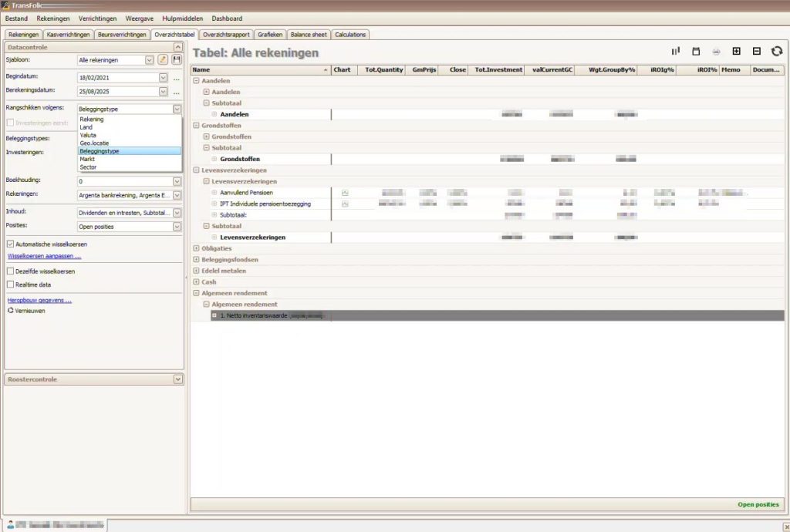Click the refresh icon in the table toolbar
The width and height of the screenshot is (790, 532).
[777, 51]
